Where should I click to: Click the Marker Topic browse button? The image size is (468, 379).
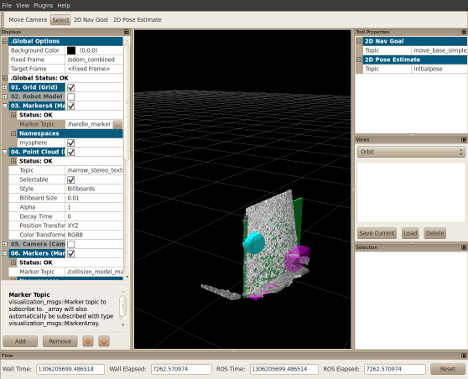click(x=118, y=124)
